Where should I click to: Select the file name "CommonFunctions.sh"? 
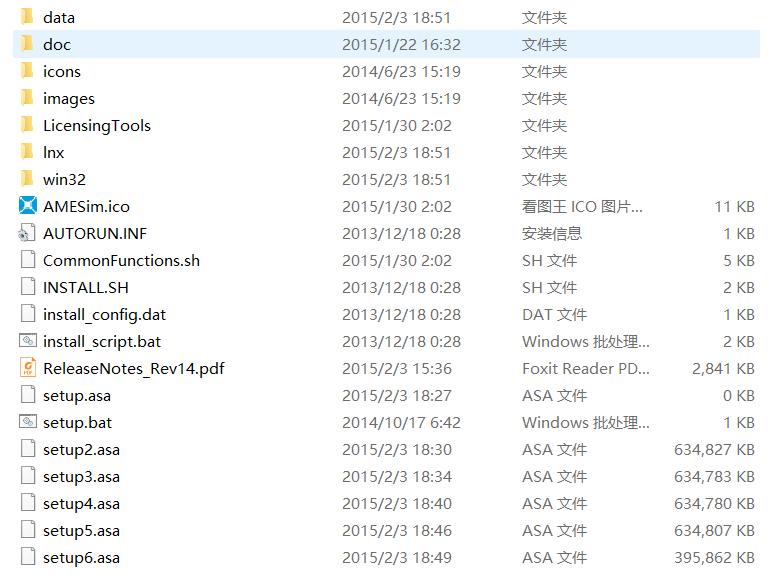click(121, 260)
